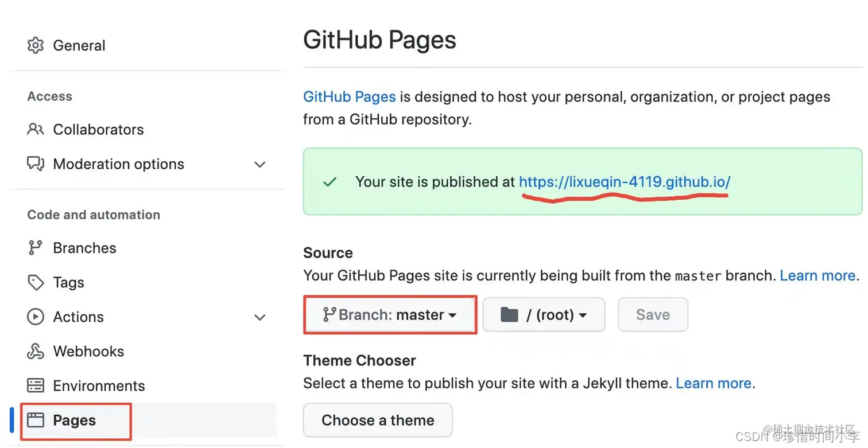Click the Tags tag icon
Image resolution: width=868 pixels, height=448 pixels.
point(36,282)
